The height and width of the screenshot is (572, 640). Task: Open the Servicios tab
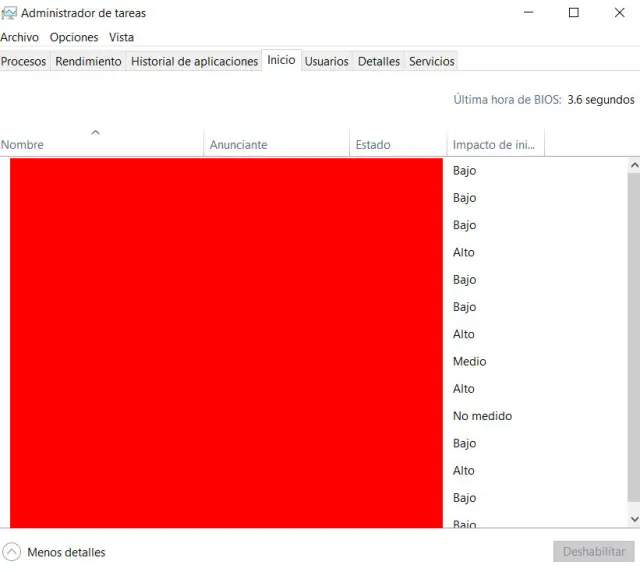click(x=432, y=61)
